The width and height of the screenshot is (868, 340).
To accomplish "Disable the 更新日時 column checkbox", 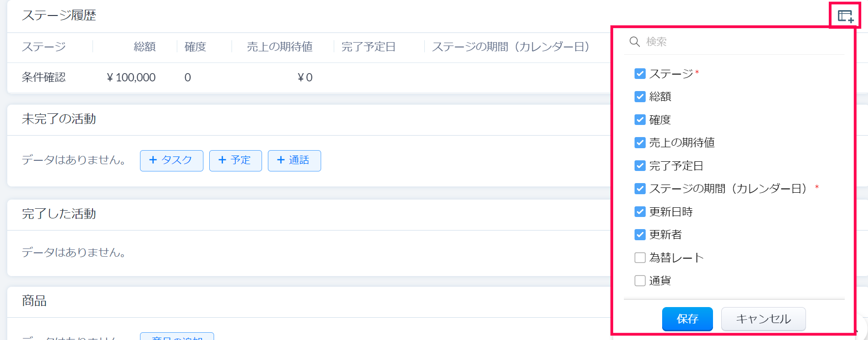I will pos(640,212).
